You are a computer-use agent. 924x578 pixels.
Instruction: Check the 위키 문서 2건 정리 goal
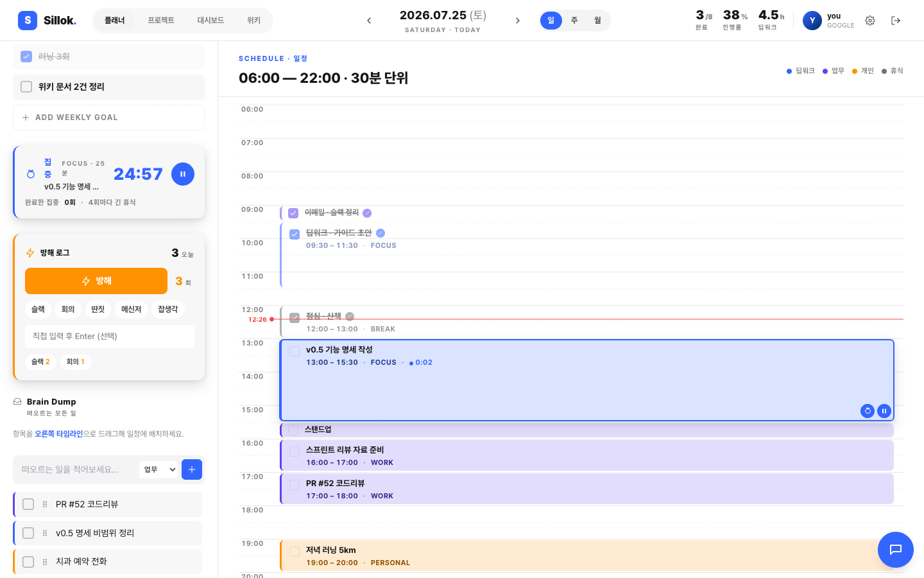click(26, 87)
